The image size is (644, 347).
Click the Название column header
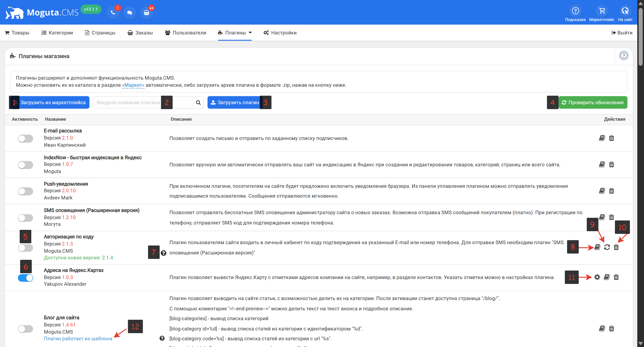click(55, 119)
